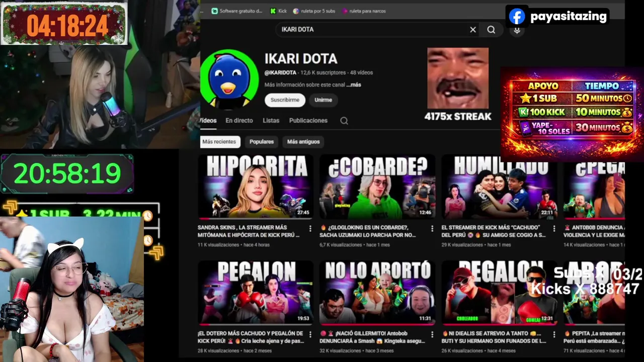Image resolution: width=644 pixels, height=362 pixels.
Task: Click the 26 K visualizaciones text
Action: coord(462,351)
